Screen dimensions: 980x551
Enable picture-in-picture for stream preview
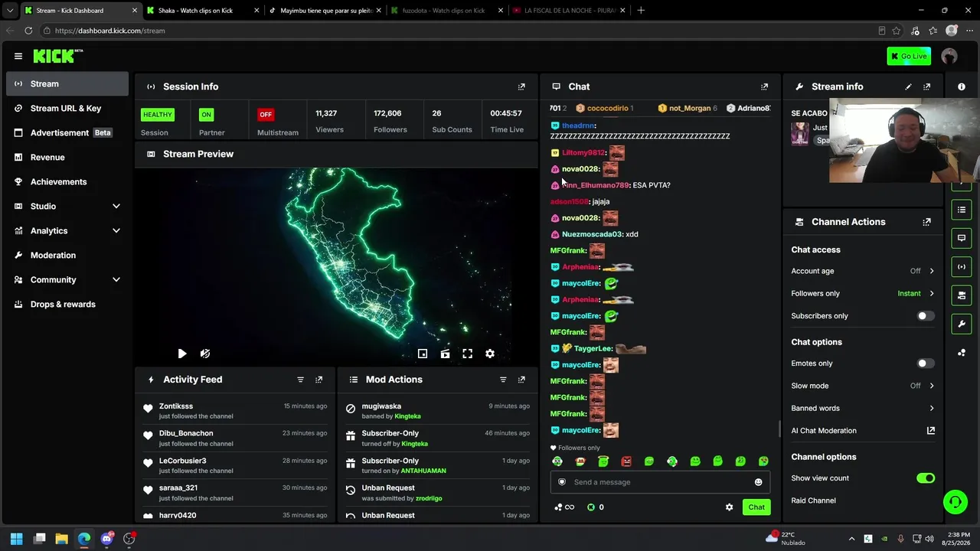tap(423, 354)
